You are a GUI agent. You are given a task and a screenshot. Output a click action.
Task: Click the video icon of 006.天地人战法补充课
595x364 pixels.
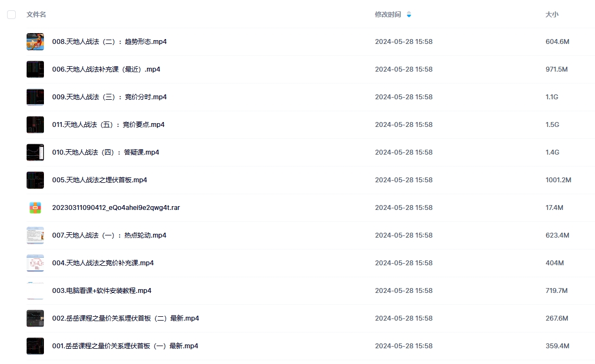tap(35, 69)
